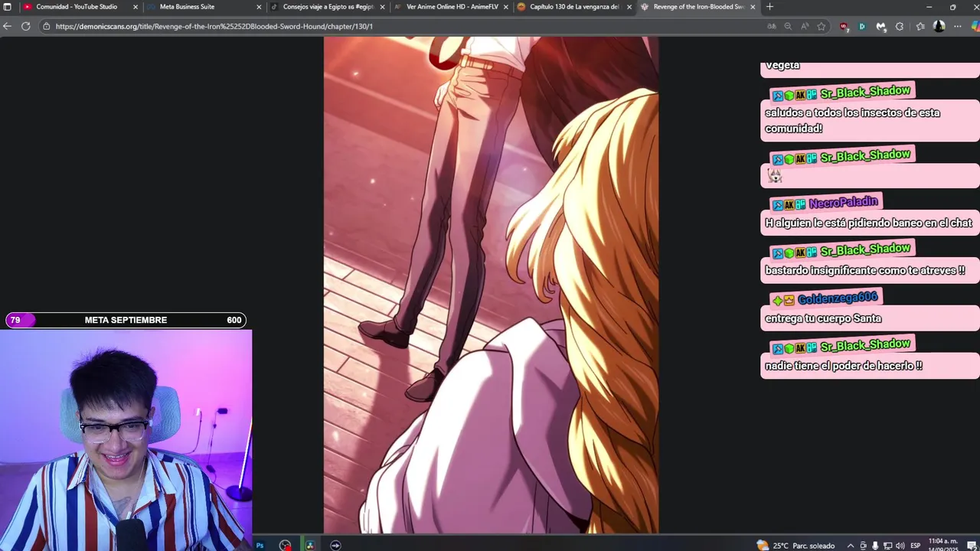Screen dimensions: 980x551
Task: Click NecroPaladin's username in chat
Action: pos(843,203)
